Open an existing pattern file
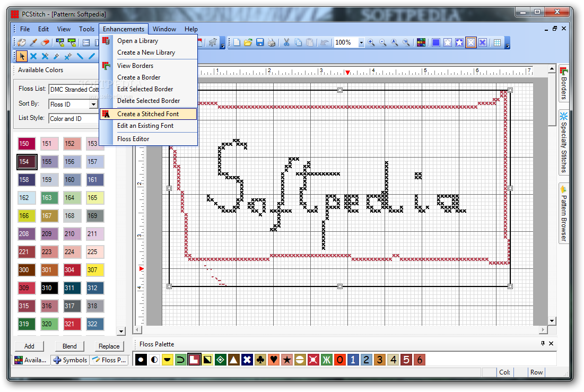 [x=248, y=42]
